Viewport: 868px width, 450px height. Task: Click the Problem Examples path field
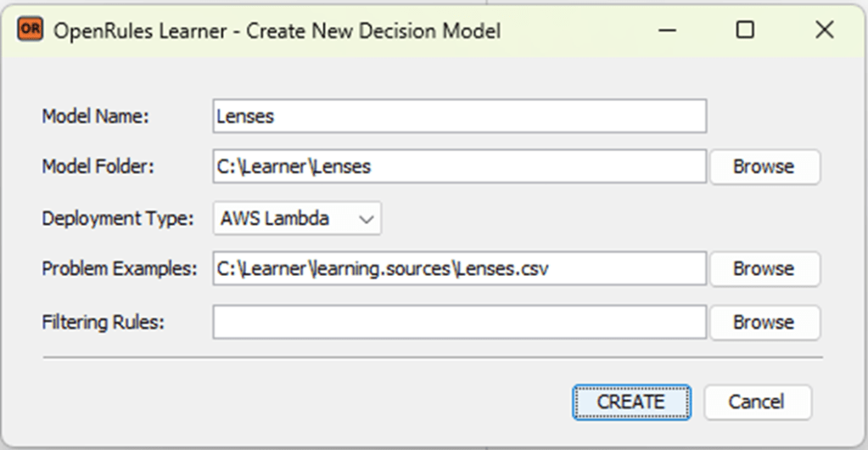pyautogui.click(x=459, y=268)
